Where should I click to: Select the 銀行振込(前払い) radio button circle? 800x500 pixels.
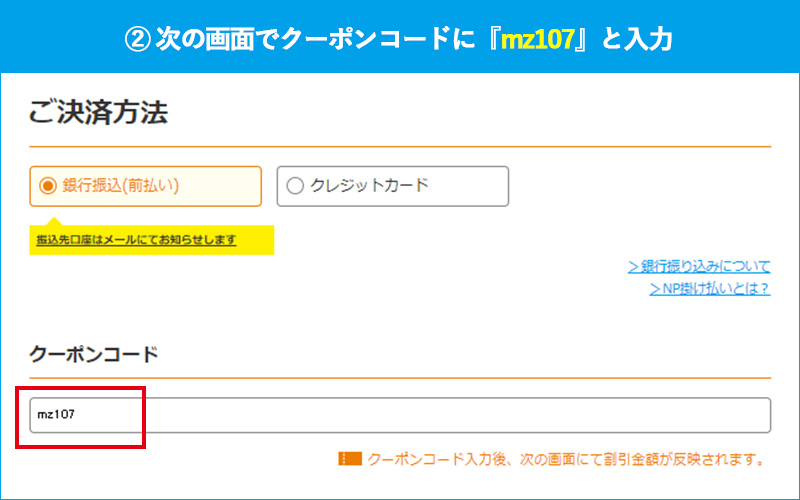coord(47,186)
